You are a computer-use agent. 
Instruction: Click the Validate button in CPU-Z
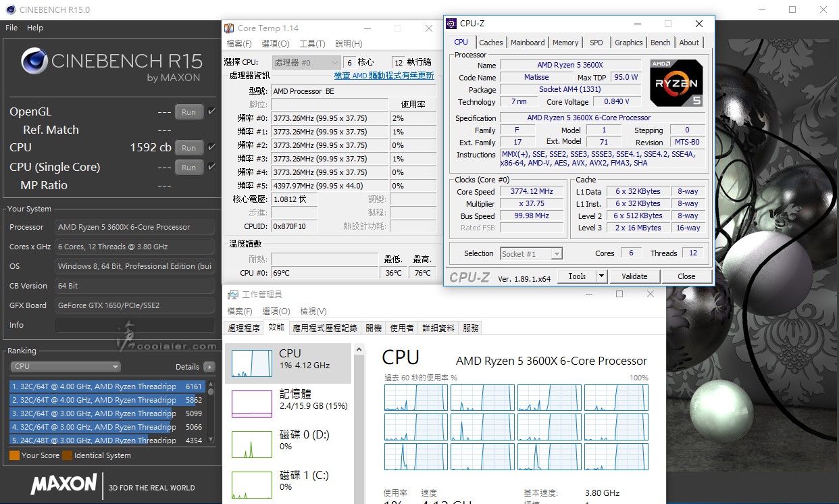634,276
